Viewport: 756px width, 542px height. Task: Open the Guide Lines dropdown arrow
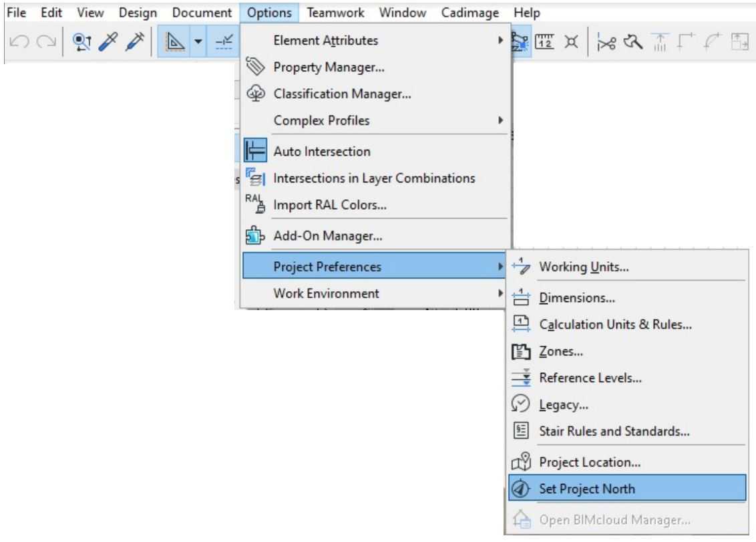196,43
